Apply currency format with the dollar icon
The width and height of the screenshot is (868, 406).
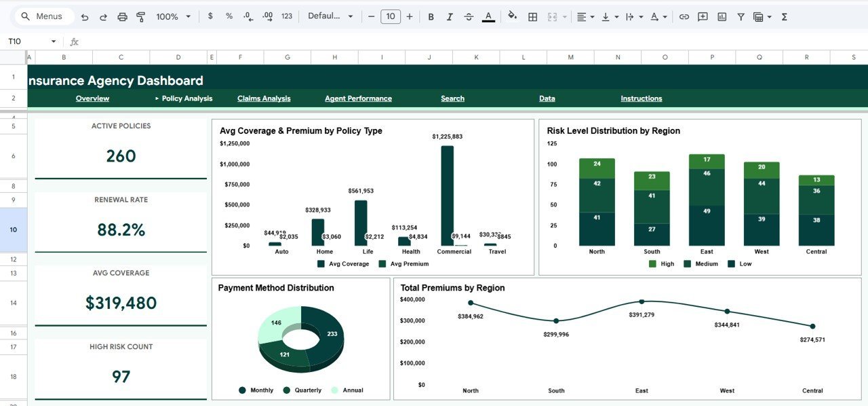coord(210,16)
